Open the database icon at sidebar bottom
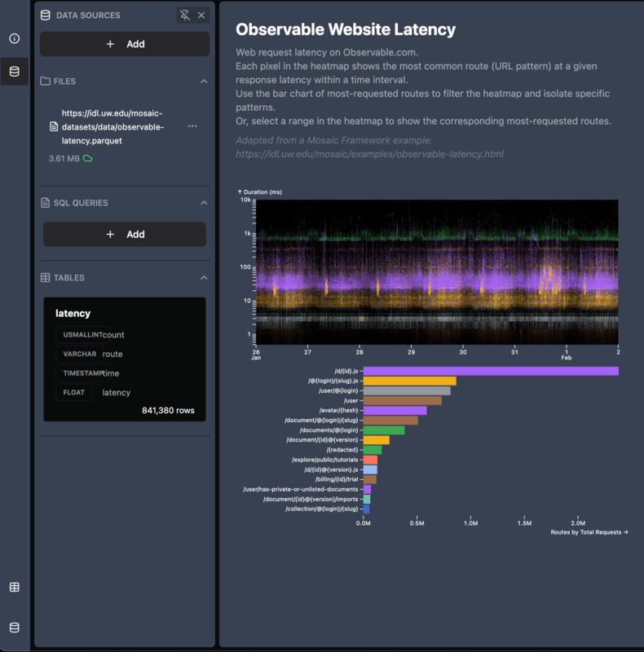Viewport: 644px width, 652px height. point(15,628)
